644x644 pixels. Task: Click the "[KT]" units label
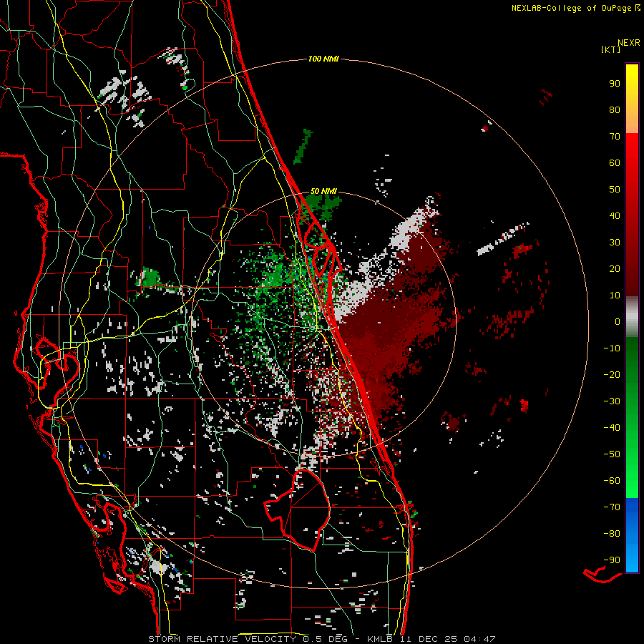pyautogui.click(x=611, y=49)
